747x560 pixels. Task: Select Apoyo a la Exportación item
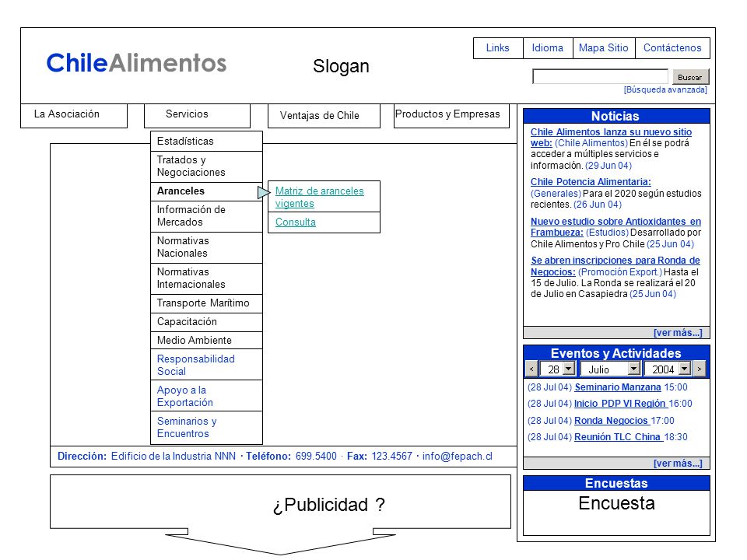coord(206,396)
